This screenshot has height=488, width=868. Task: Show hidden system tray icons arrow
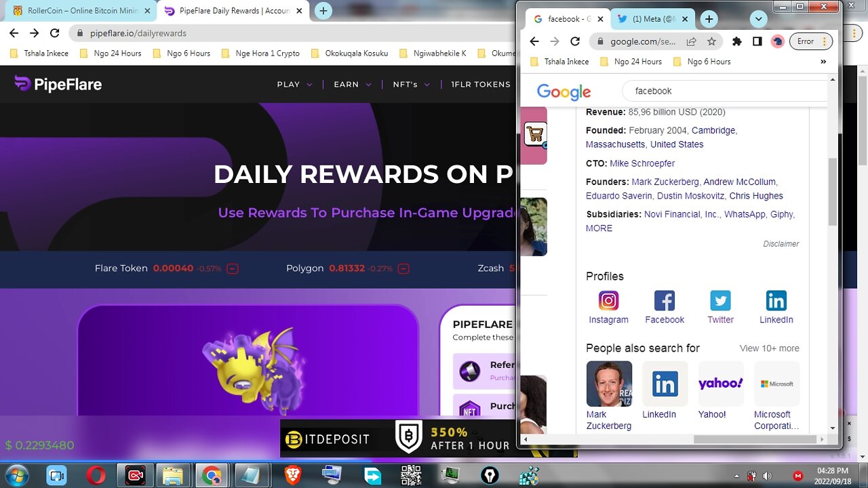pyautogui.click(x=736, y=476)
